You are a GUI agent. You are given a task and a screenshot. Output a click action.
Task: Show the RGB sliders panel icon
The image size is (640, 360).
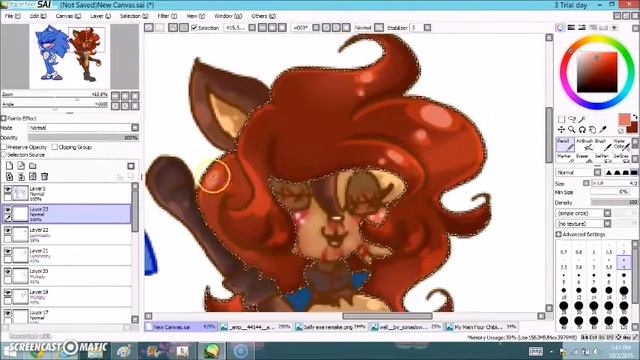coord(571,27)
